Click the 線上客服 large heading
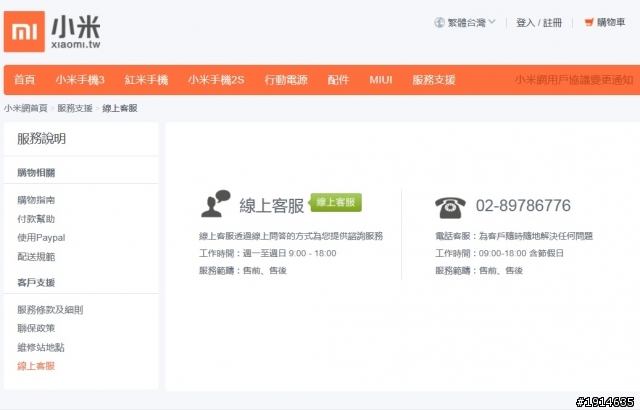The height and width of the screenshot is (410, 640). [272, 205]
